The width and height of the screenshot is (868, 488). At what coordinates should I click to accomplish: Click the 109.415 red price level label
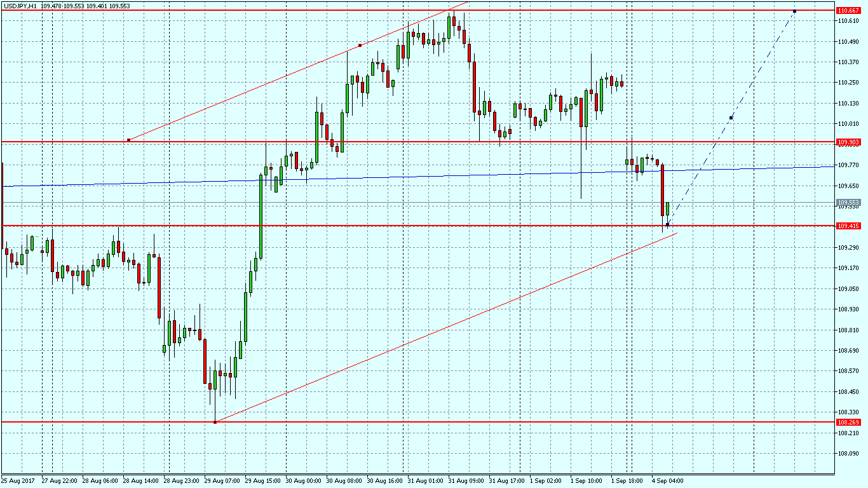pyautogui.click(x=848, y=226)
